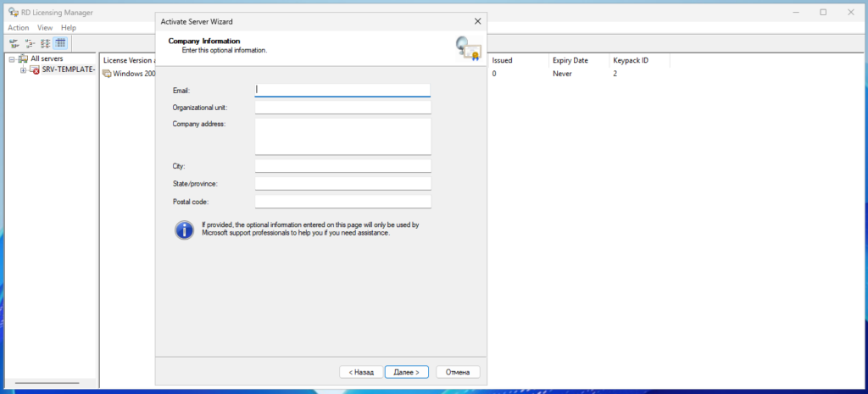Focus the Company address text area
Screen dimensions: 868x394
coord(342,136)
